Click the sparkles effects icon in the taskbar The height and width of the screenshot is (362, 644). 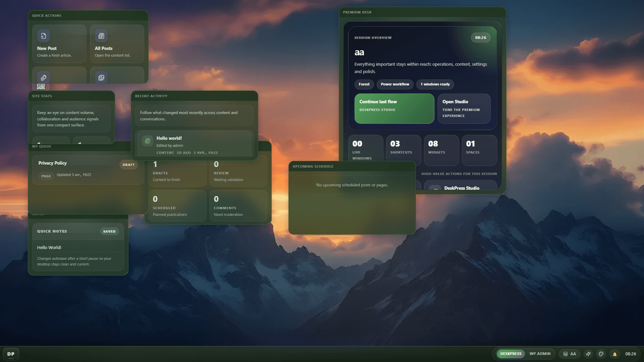click(x=588, y=354)
